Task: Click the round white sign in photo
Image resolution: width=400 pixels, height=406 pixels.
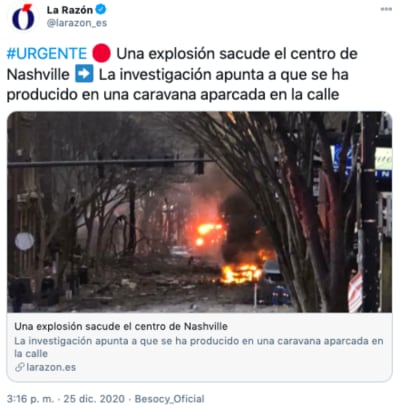Action: pos(24,241)
